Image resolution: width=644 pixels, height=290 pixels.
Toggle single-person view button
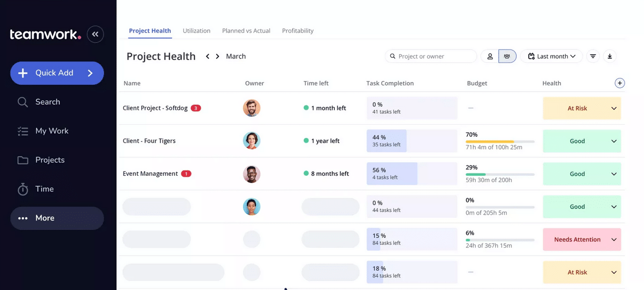490,56
